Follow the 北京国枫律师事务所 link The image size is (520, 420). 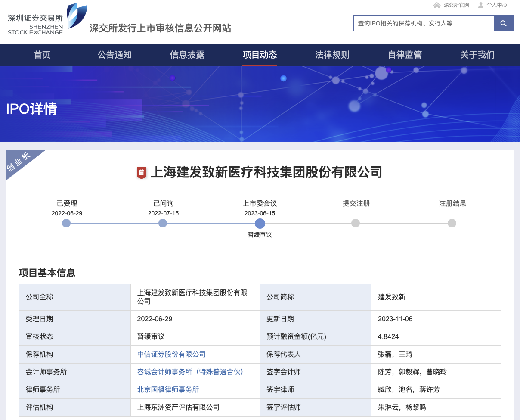coord(168,389)
